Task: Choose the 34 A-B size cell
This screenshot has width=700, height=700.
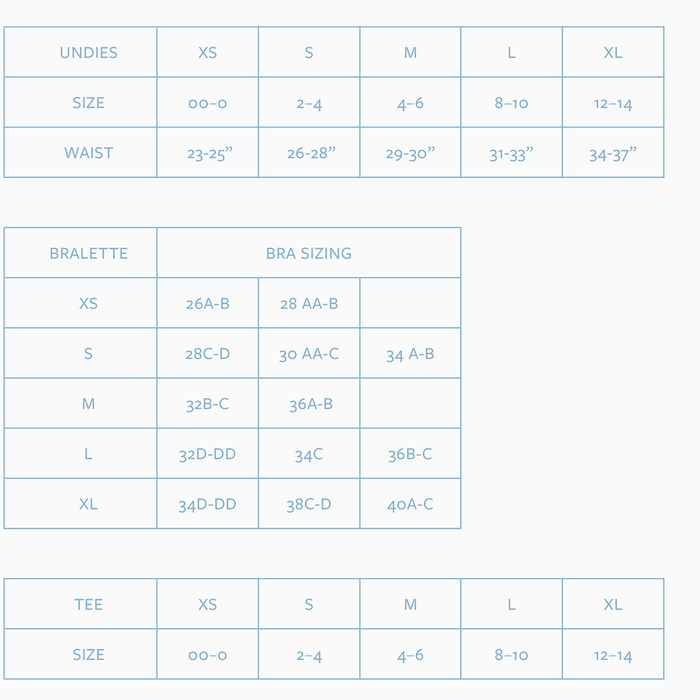Action: click(410, 354)
